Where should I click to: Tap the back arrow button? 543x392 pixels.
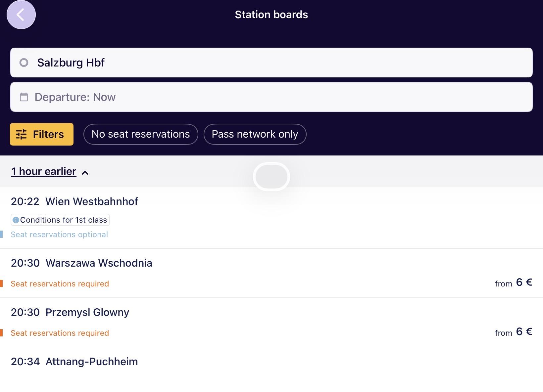point(21,15)
